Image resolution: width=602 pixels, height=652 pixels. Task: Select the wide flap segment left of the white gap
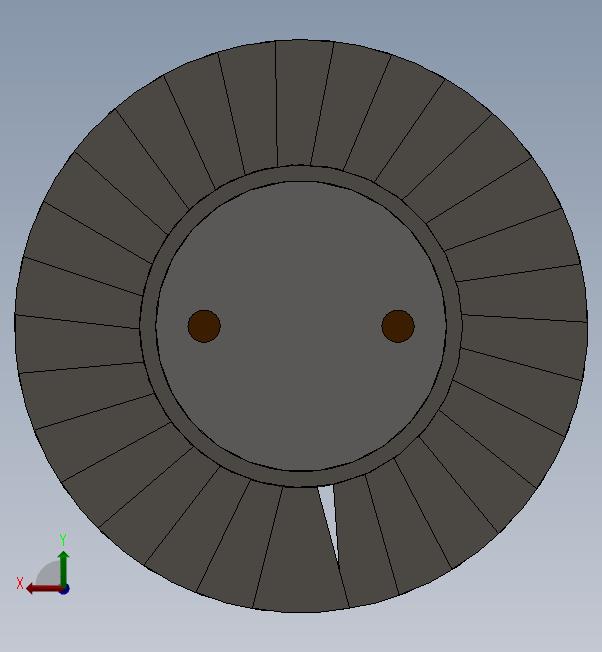coord(300,553)
